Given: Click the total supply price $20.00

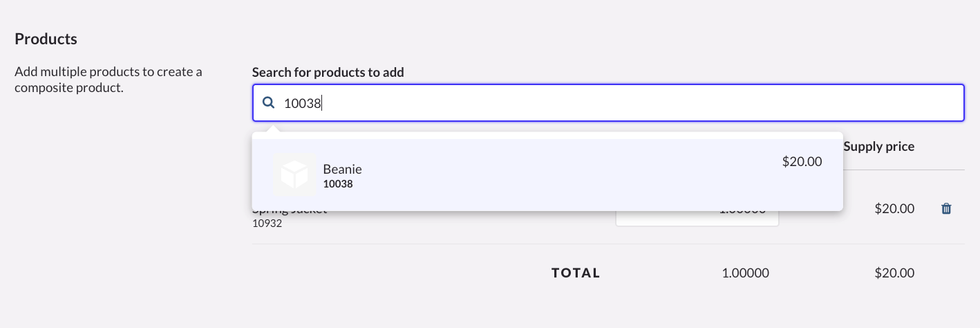Looking at the screenshot, I should 894,273.
